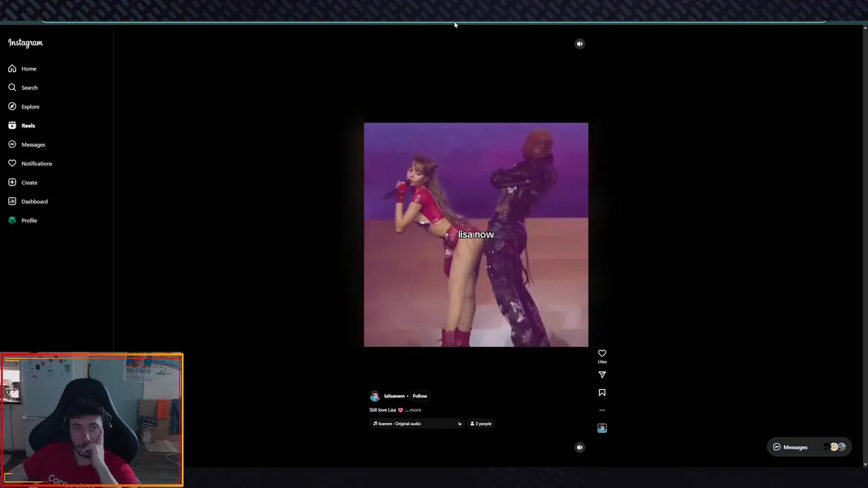Viewport: 868px width, 488px height.
Task: Like the reel with the heart icon
Action: (602, 354)
